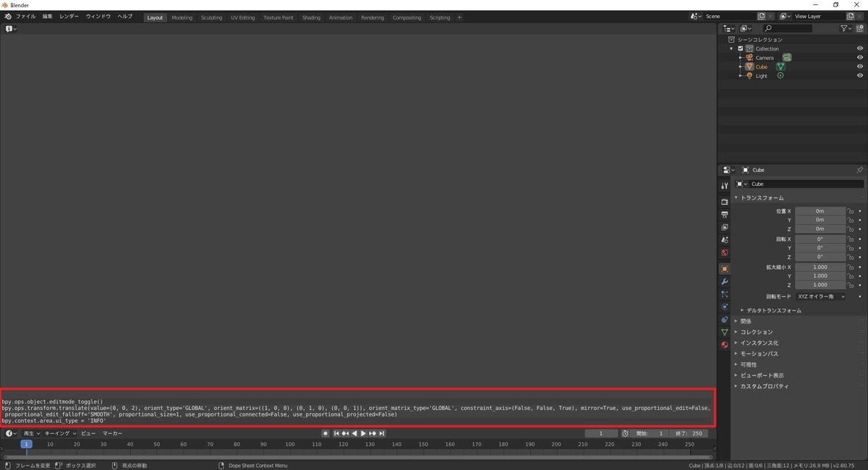Open the Render properties tab icon

pos(725,202)
